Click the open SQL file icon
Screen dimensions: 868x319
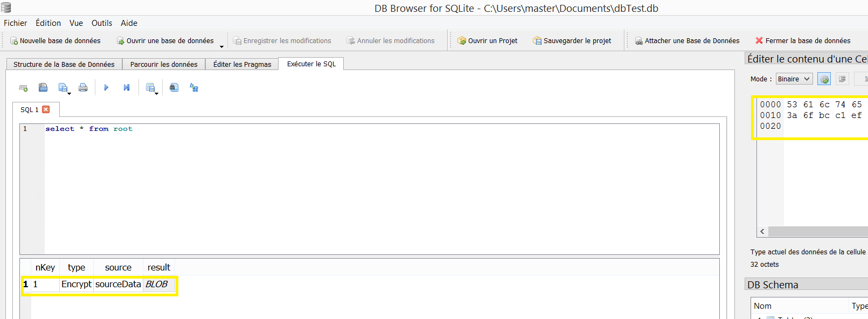[43, 87]
